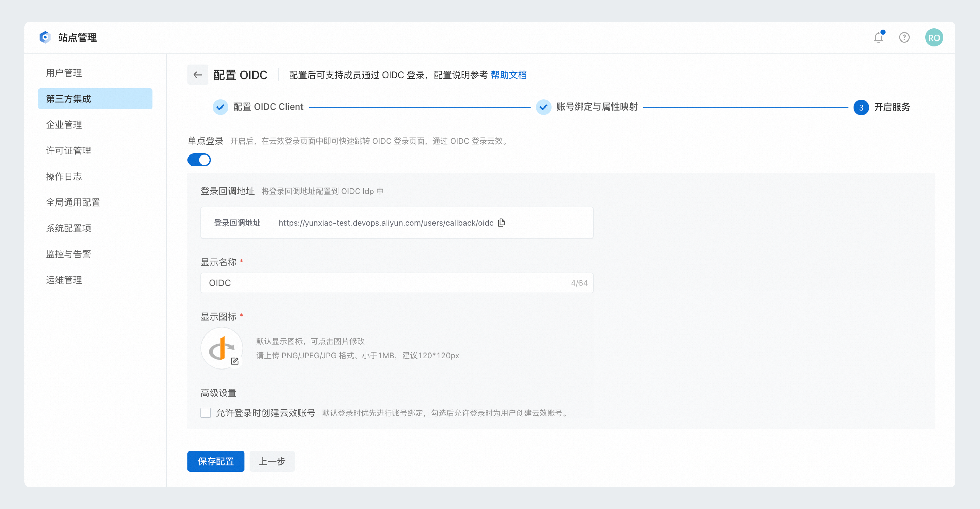
Task: Copy the login callback URL
Action: [x=502, y=223]
